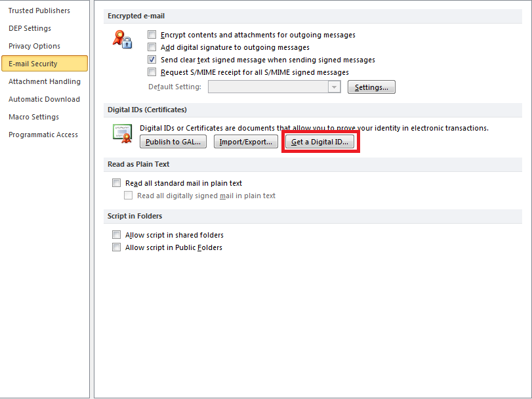The image size is (532, 399).
Task: Enable Read all standard mail in plain text
Action: (x=117, y=183)
